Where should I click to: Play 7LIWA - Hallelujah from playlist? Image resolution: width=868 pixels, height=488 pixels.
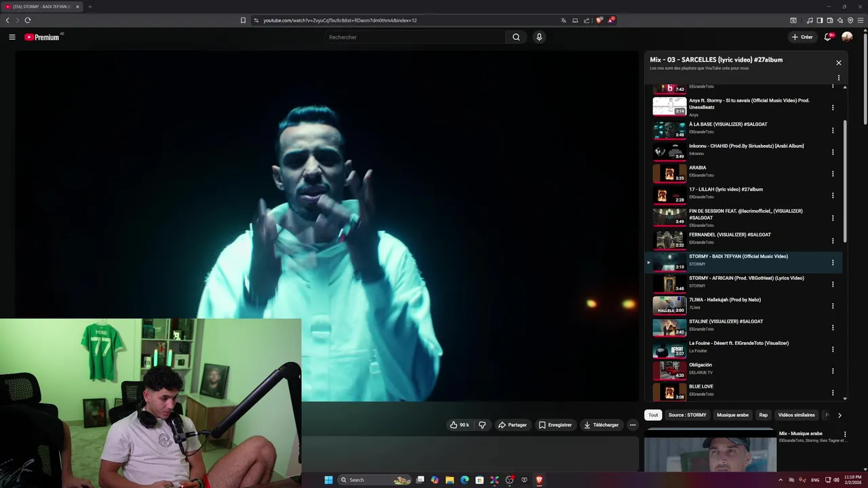[x=743, y=306]
